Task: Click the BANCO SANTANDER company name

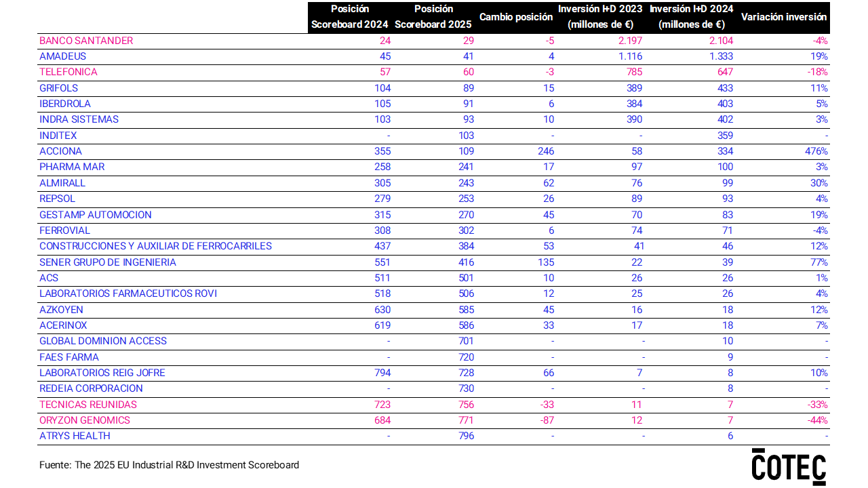Action: [x=86, y=41]
